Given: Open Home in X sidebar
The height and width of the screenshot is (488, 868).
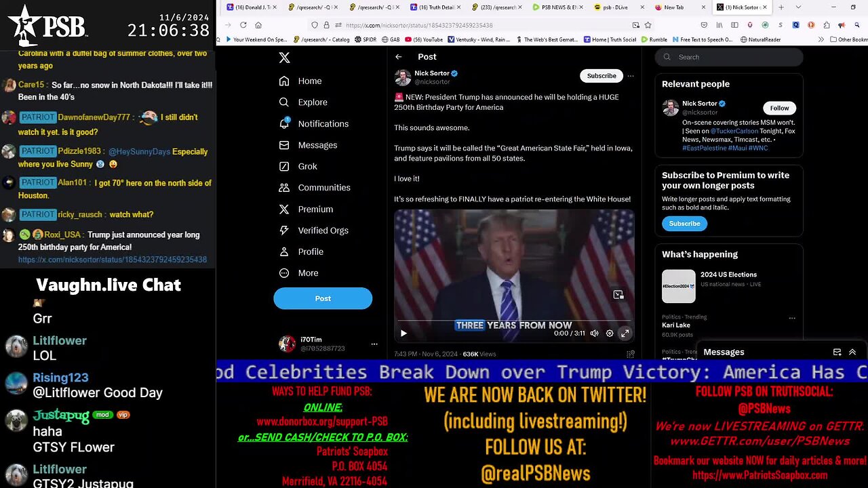Looking at the screenshot, I should (300, 81).
